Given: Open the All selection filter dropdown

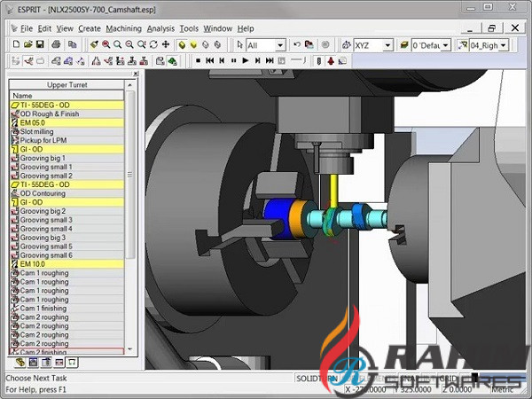Looking at the screenshot, I should [280, 45].
